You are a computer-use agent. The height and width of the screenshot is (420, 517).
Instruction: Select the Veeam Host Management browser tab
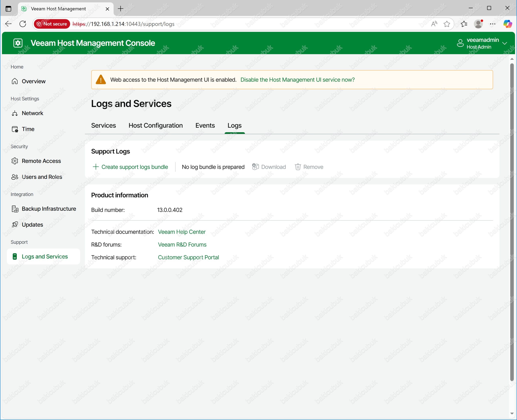pyautogui.click(x=66, y=9)
